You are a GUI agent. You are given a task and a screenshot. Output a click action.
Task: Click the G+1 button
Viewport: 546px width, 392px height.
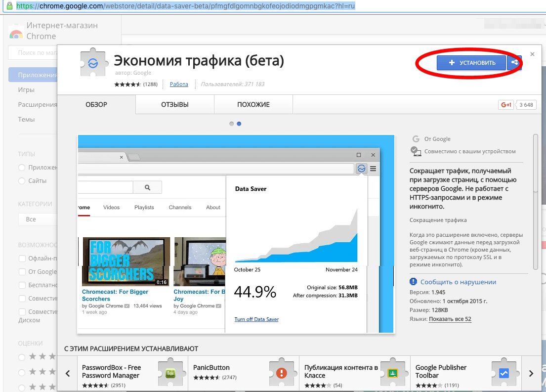click(x=505, y=105)
